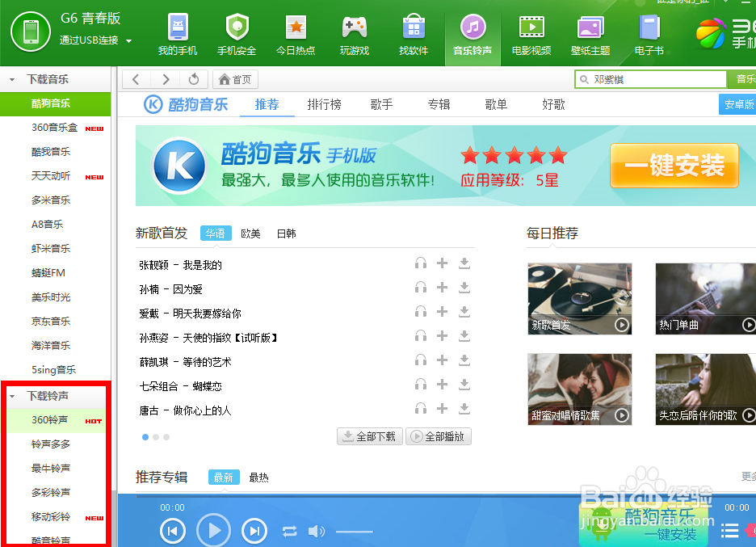The image size is (756, 547).
Task: Click 全部下载 button
Action: pos(370,436)
